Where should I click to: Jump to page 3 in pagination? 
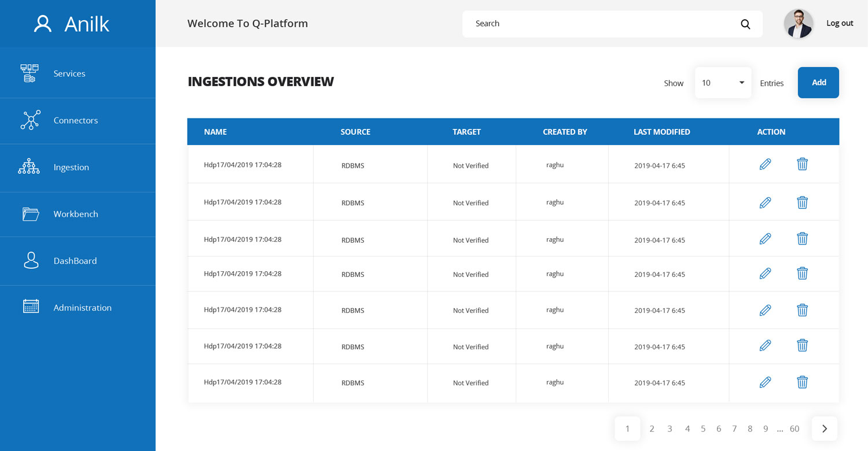click(670, 428)
